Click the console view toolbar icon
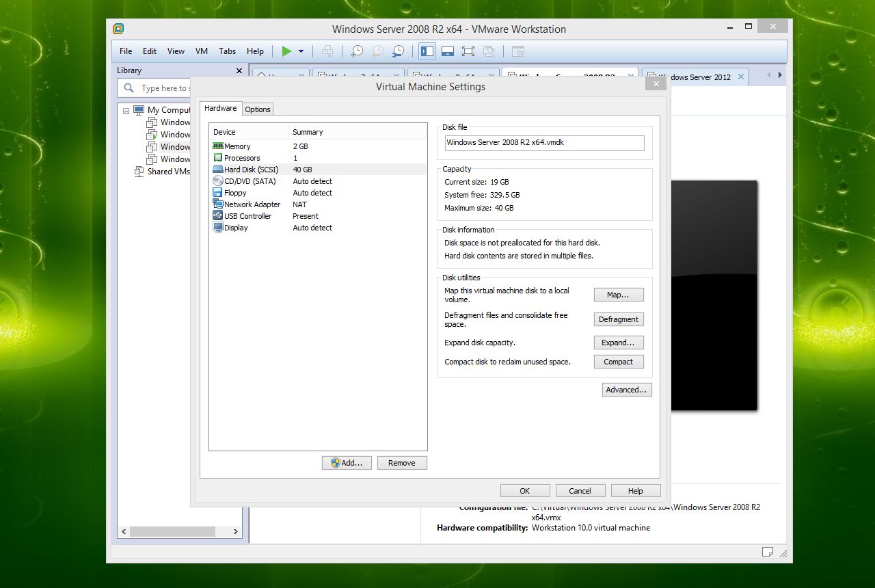 (x=518, y=51)
